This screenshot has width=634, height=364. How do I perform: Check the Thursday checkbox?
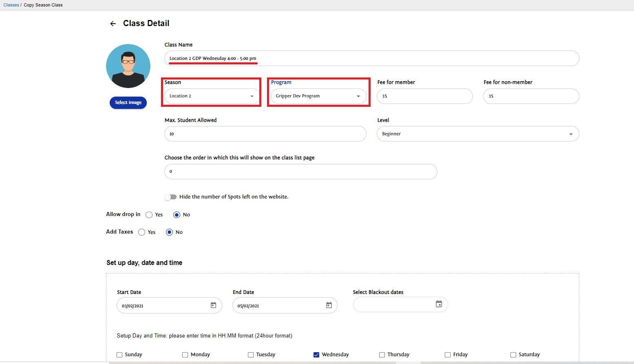(382, 355)
